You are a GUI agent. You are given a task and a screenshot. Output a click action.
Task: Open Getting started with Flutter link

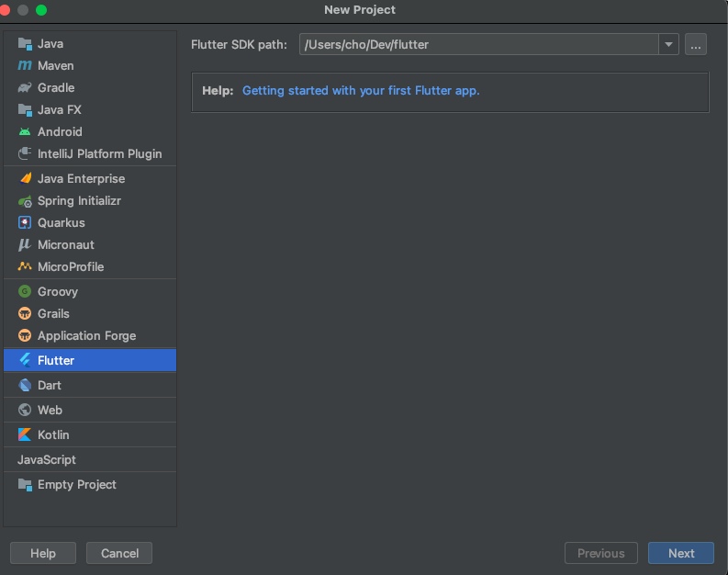click(361, 90)
